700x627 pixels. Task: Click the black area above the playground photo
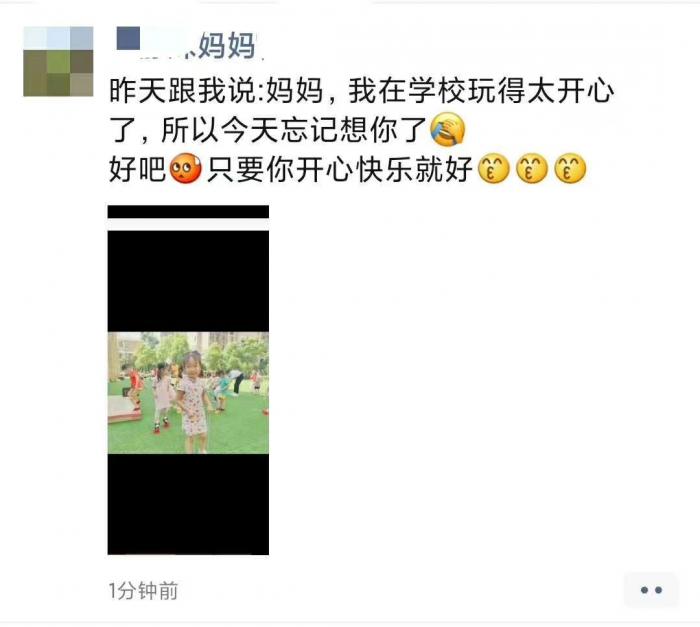coord(188,281)
